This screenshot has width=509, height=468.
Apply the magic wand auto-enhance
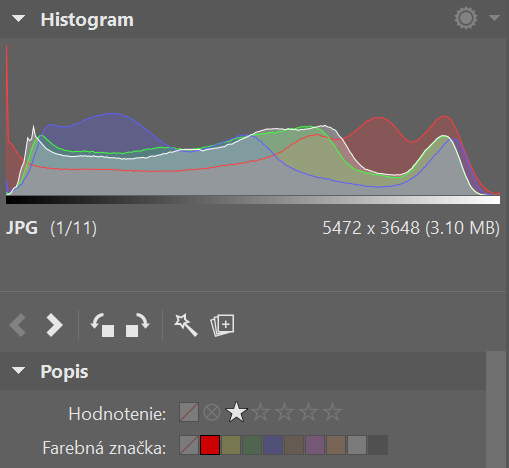pyautogui.click(x=186, y=325)
